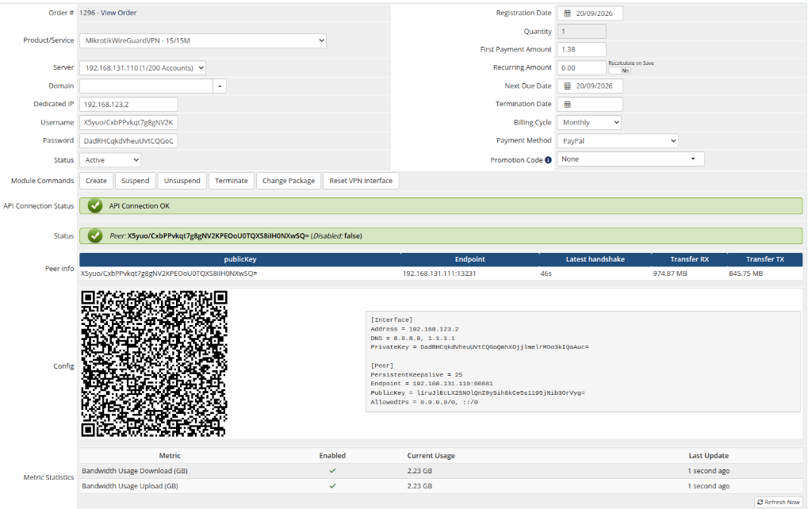Click the peer public key table cell
Image resolution: width=812 pixels, height=509 pixels.
pos(169,274)
